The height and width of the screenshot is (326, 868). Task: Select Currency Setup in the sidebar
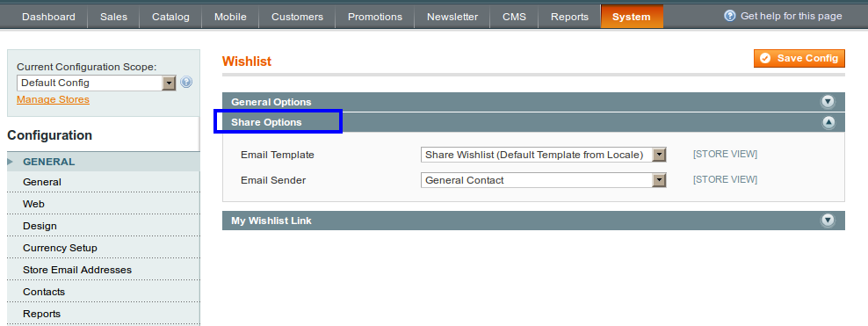104,248
